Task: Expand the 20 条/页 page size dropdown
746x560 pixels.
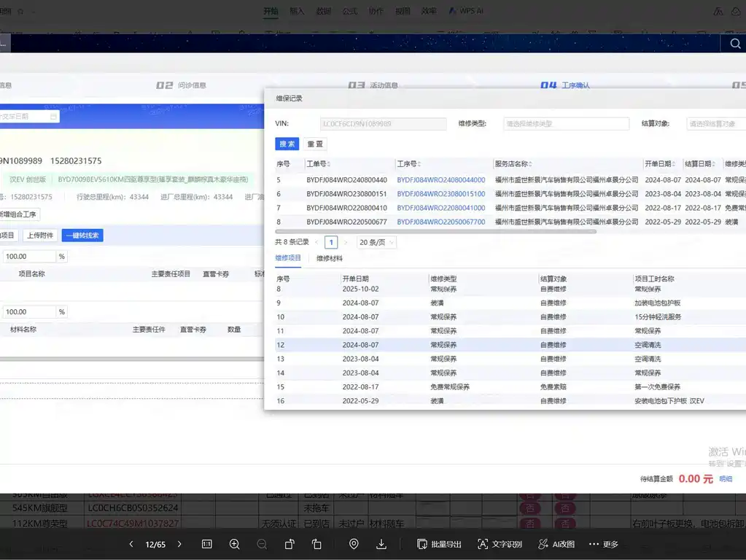Action: 377,242
